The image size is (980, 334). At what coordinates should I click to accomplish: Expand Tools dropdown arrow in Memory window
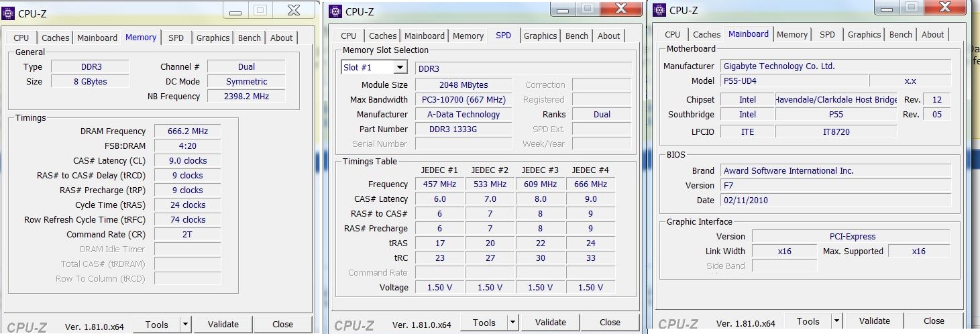tap(186, 325)
